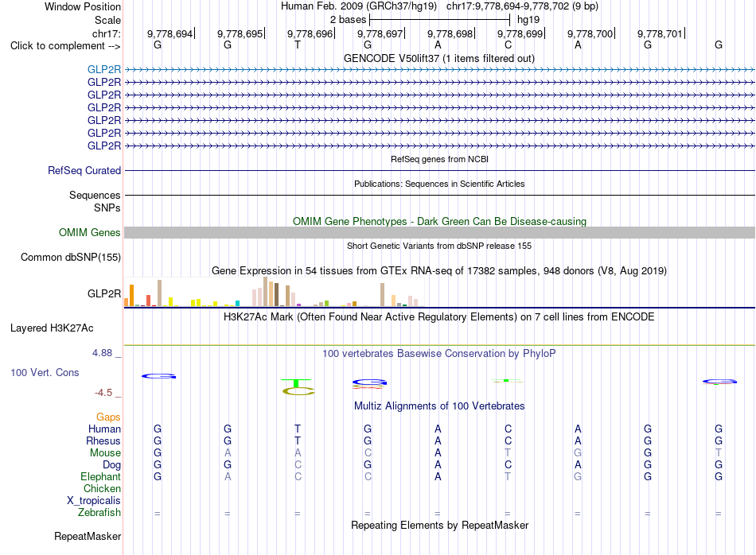Click the 9,778,699 ruler position label

[x=520, y=33]
